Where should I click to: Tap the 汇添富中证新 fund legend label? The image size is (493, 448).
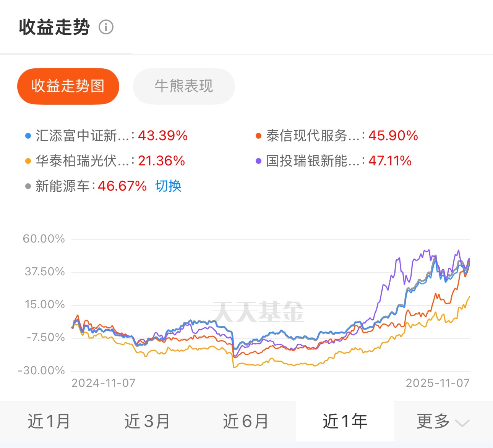pos(82,136)
